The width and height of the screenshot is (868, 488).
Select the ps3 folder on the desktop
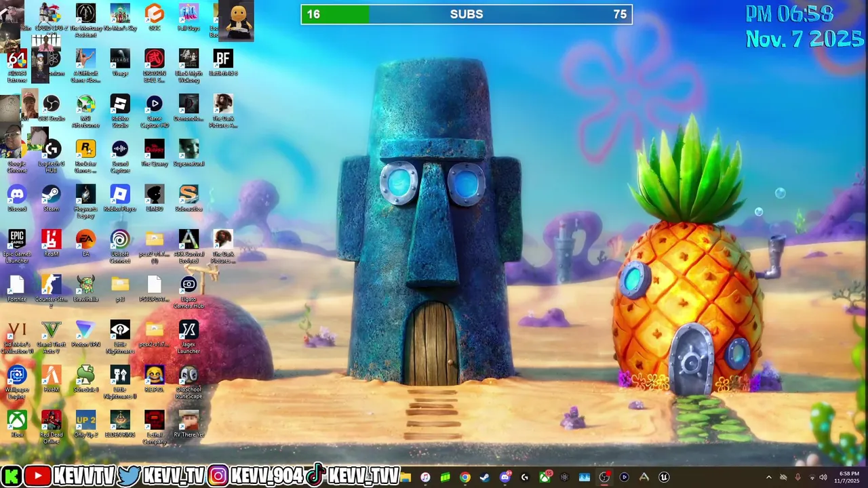point(120,289)
